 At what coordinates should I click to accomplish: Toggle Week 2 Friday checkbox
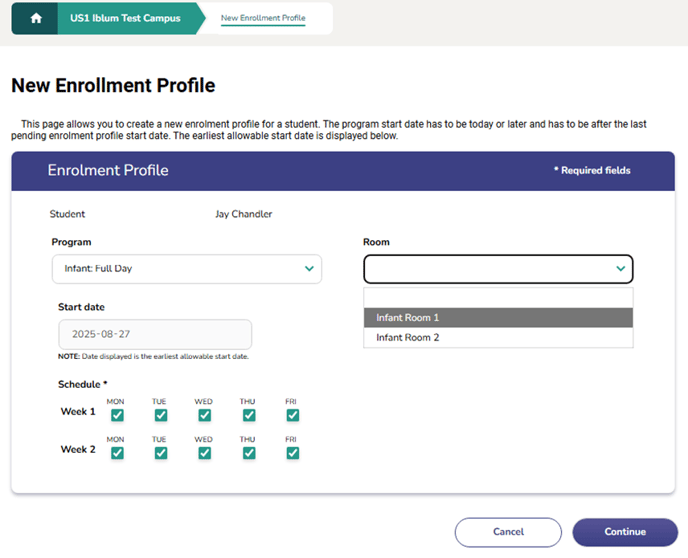(x=293, y=453)
